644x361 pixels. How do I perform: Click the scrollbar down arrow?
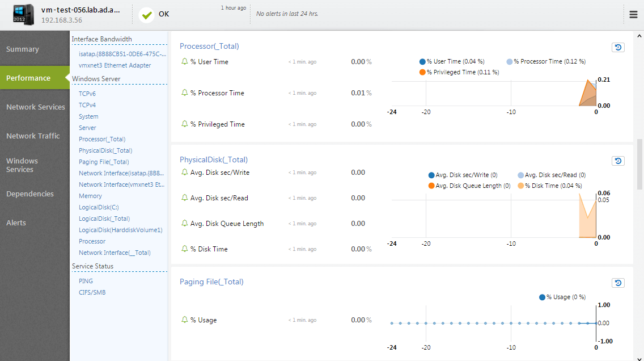coord(639,358)
